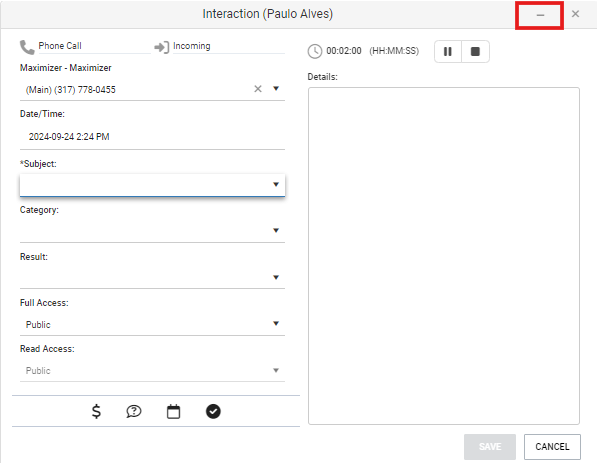
Task: Click the dollar sign opportunity icon
Action: pos(96,411)
